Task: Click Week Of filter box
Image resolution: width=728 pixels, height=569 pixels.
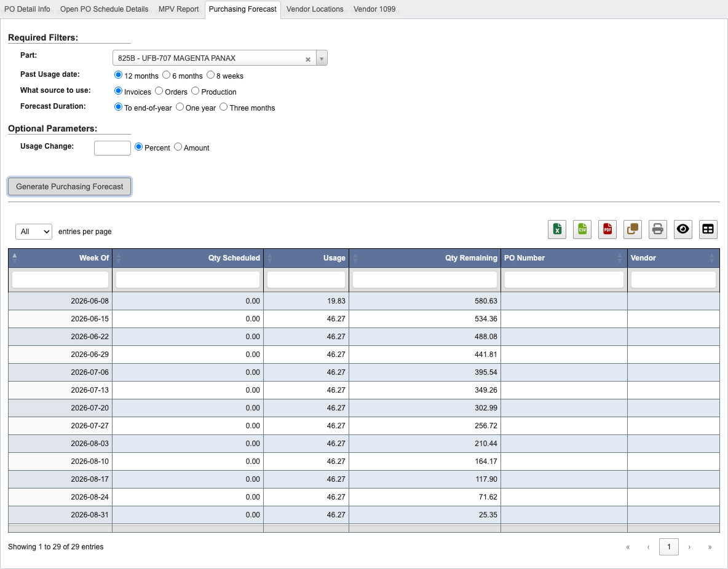Action: coord(60,280)
